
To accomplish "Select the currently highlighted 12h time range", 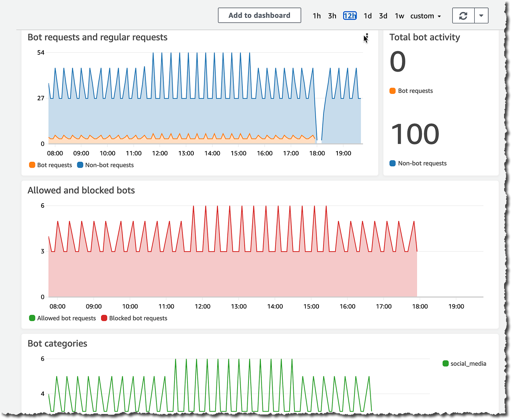I will [350, 15].
